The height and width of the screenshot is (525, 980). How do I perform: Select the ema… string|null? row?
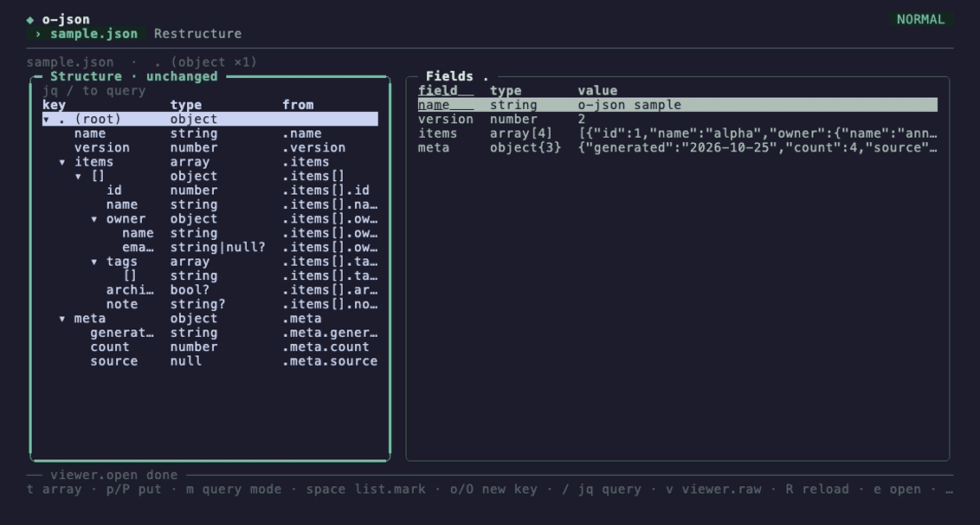[x=210, y=247]
